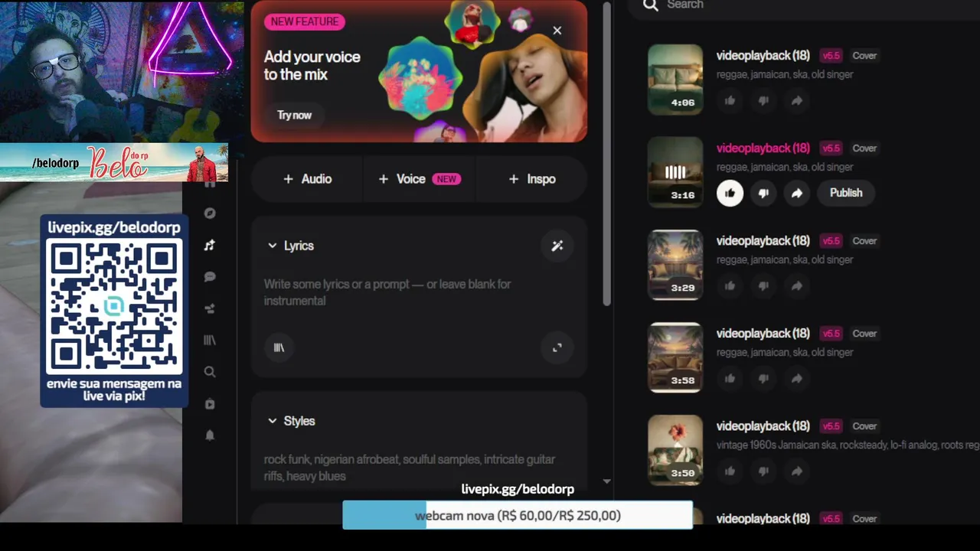
Task: Click the search magnifier icon at top right
Action: [651, 5]
